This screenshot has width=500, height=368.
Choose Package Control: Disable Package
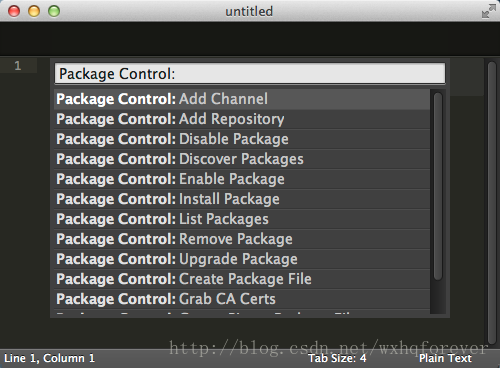[242, 139]
